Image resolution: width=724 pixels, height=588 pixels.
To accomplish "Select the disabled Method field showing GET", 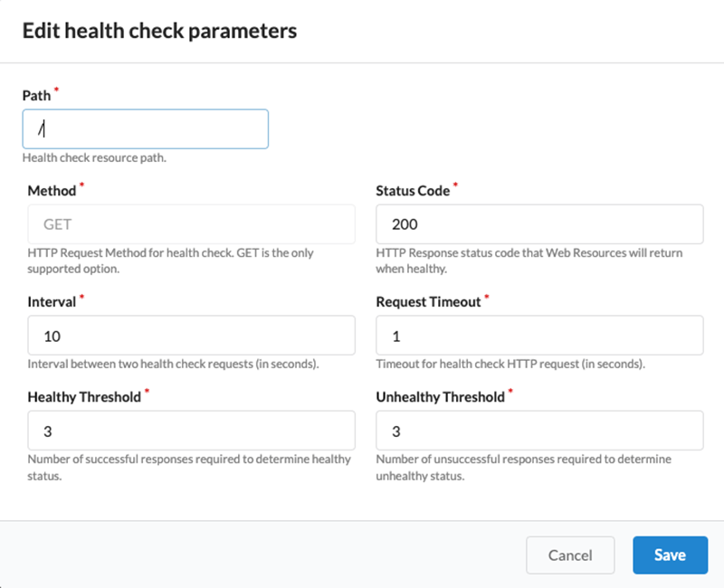I will pos(191,223).
